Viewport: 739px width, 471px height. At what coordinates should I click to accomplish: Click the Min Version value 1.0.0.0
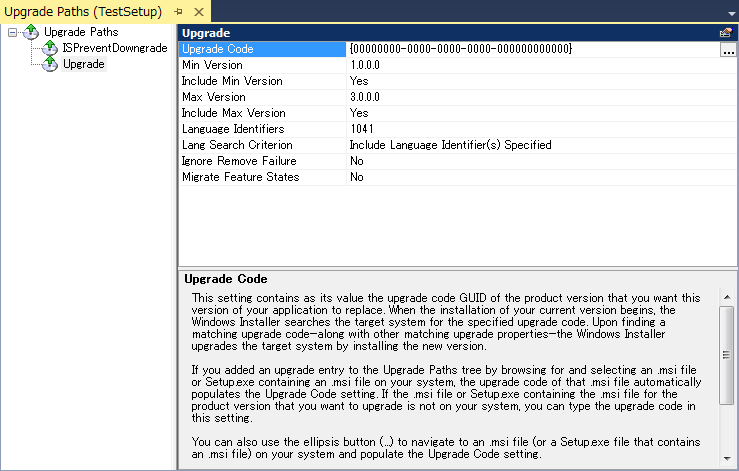click(x=364, y=65)
